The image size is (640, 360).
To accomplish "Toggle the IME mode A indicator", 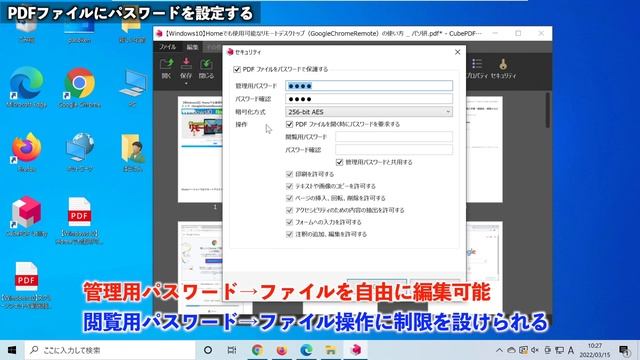I will pyautogui.click(x=571, y=350).
